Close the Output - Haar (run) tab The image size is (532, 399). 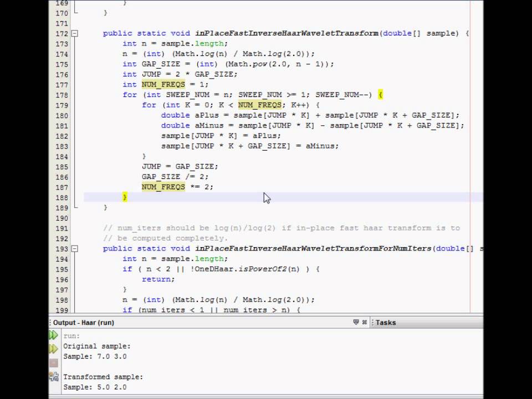365,322
